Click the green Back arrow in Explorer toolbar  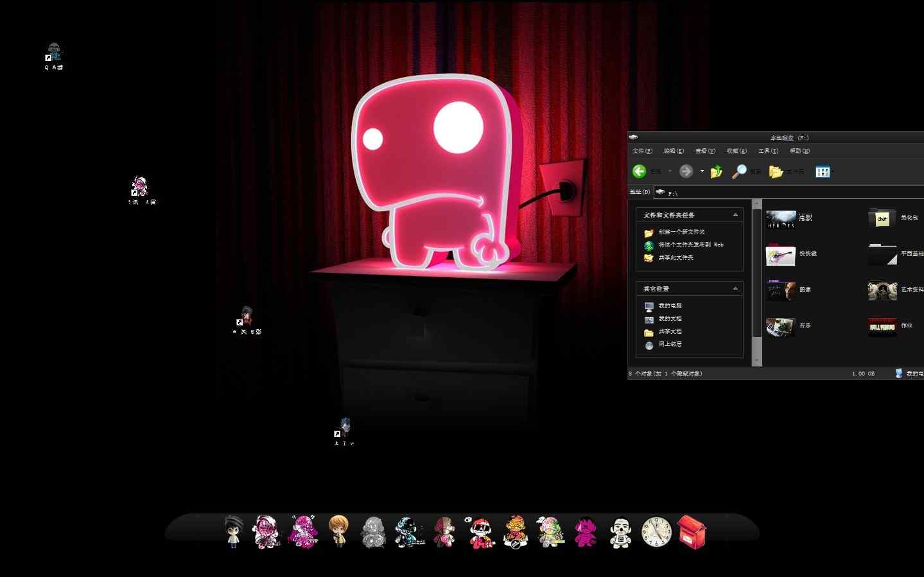coord(639,171)
